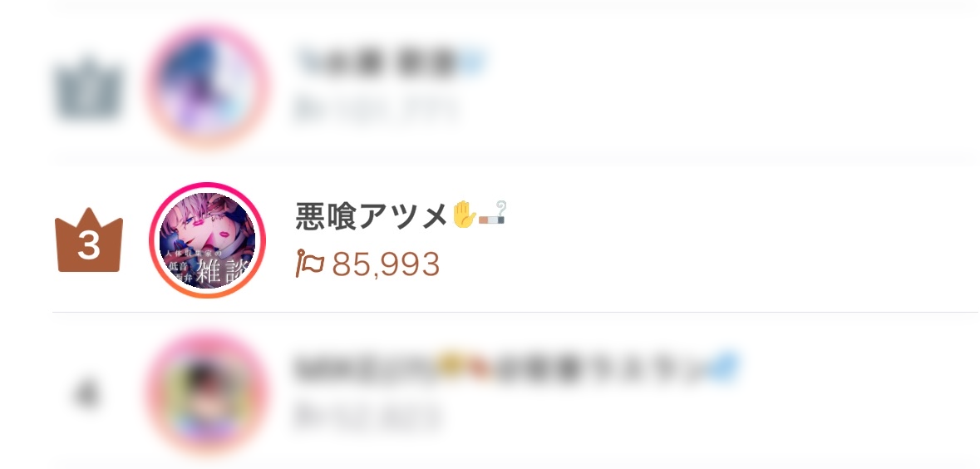The height and width of the screenshot is (469, 980).
Task: Click the yellow emoji in bottom row name
Action: (450, 364)
